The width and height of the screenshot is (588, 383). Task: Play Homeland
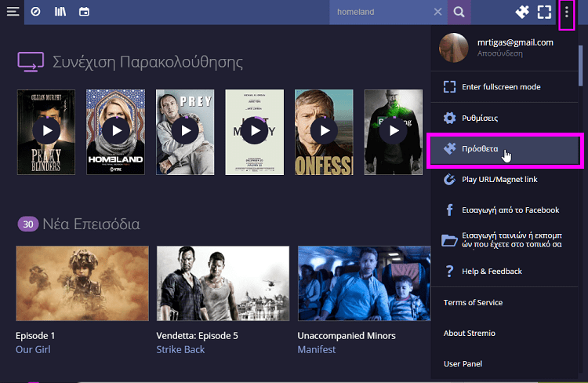pyautogui.click(x=115, y=132)
